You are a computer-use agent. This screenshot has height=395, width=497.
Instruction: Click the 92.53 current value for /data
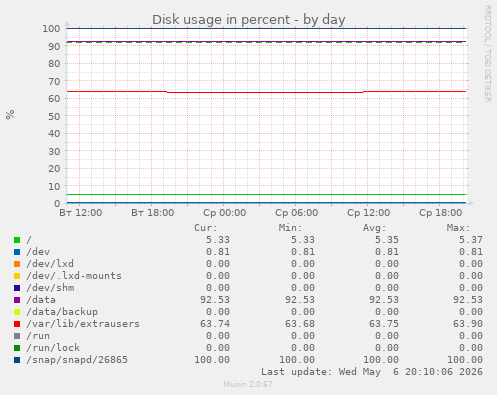tap(215, 300)
